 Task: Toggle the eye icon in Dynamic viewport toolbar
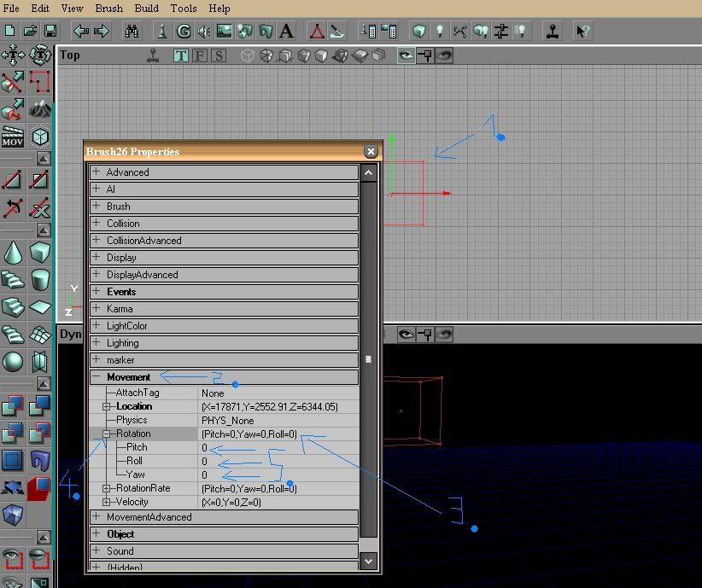406,335
